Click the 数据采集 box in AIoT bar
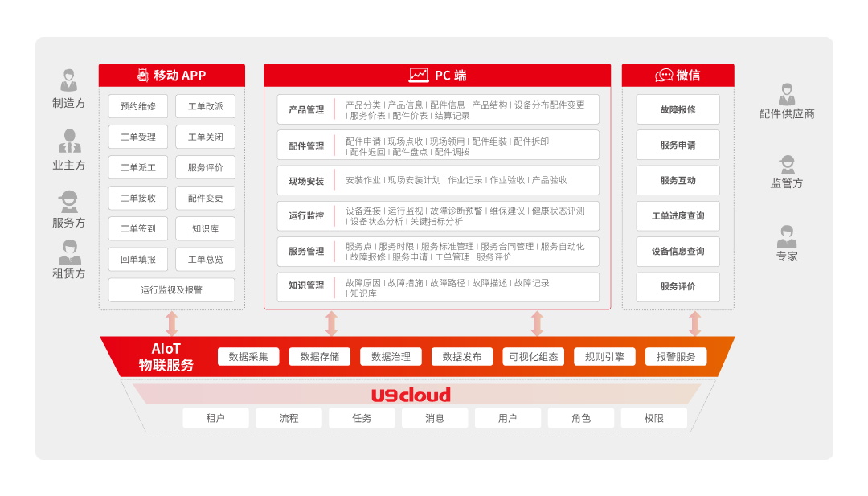The image size is (868, 496). click(x=248, y=356)
